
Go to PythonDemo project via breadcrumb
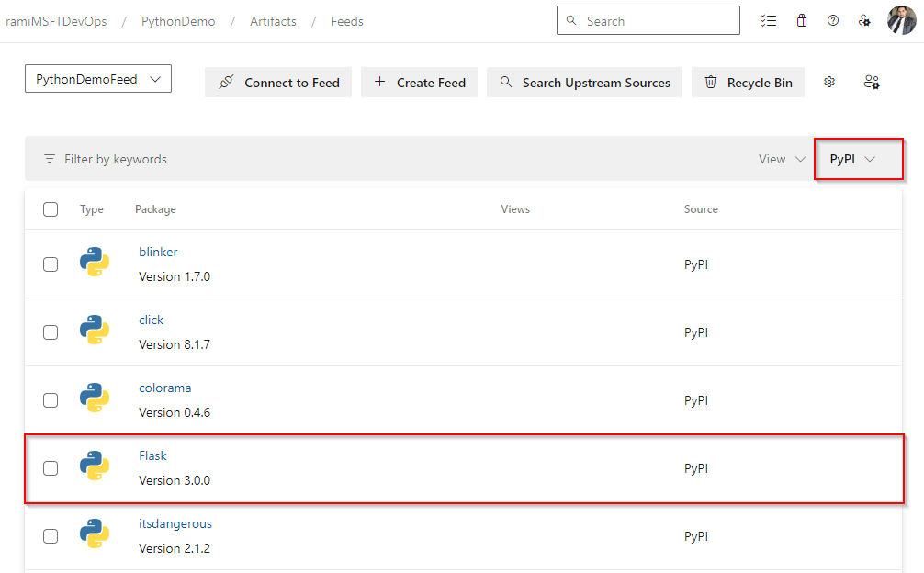[x=177, y=20]
